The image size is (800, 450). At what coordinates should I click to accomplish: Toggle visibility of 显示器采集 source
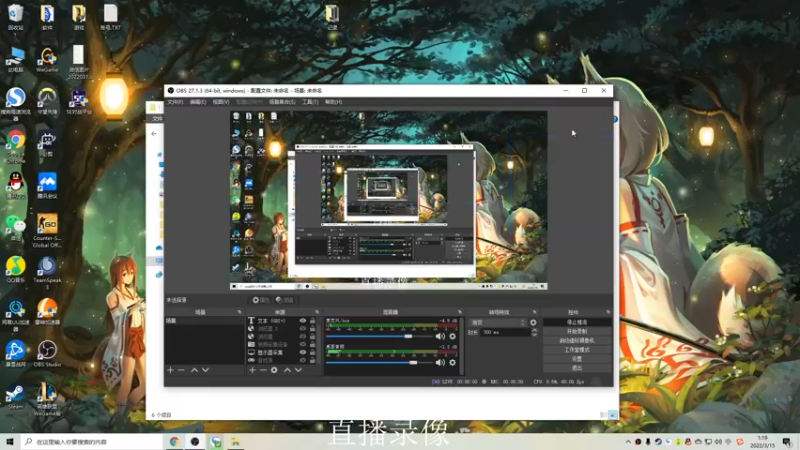tap(303, 353)
